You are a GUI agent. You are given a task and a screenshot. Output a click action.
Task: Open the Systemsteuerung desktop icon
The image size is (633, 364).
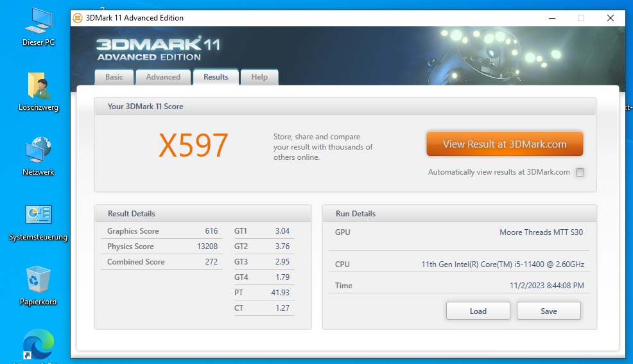pos(39,222)
